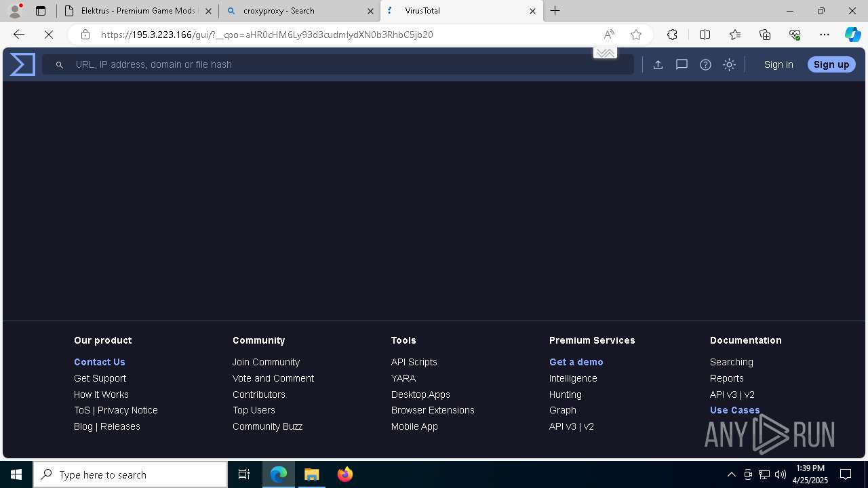Open the Vote and Comment link
This screenshot has width=868, height=488.
(273, 378)
